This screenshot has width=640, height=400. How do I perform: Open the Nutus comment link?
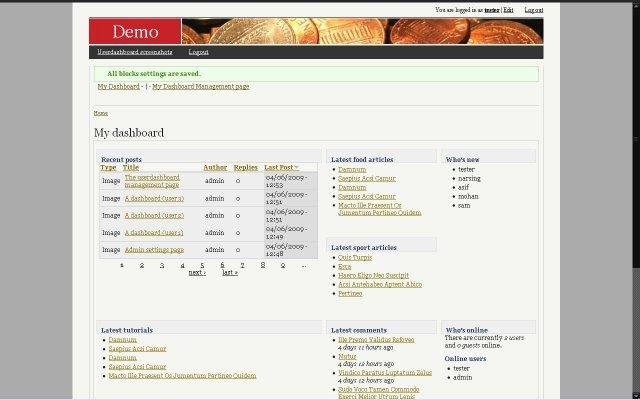(347, 356)
